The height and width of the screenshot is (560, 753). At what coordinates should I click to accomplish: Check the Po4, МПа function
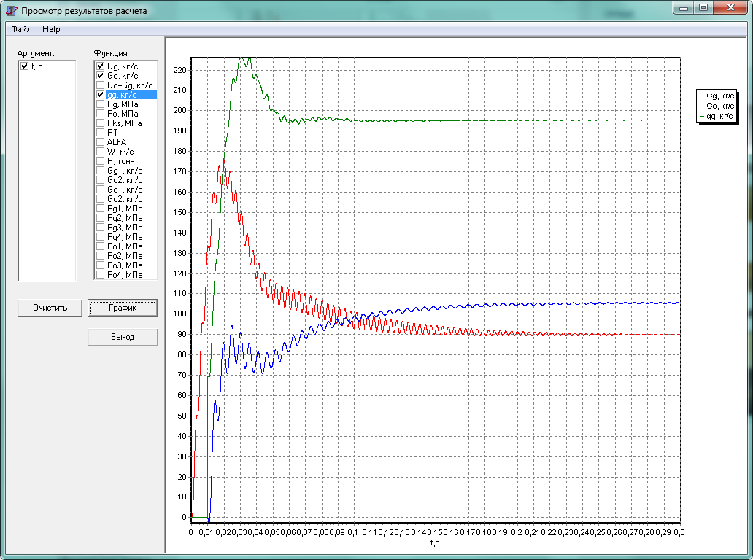(101, 275)
